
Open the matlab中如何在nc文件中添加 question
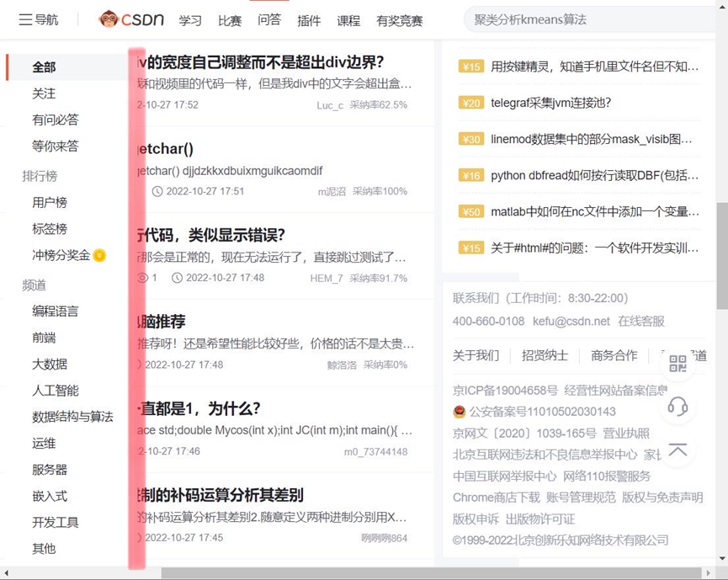coord(595,212)
